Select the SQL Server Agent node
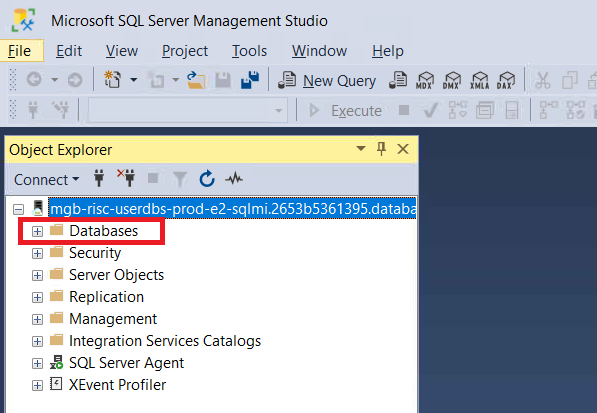 click(126, 363)
